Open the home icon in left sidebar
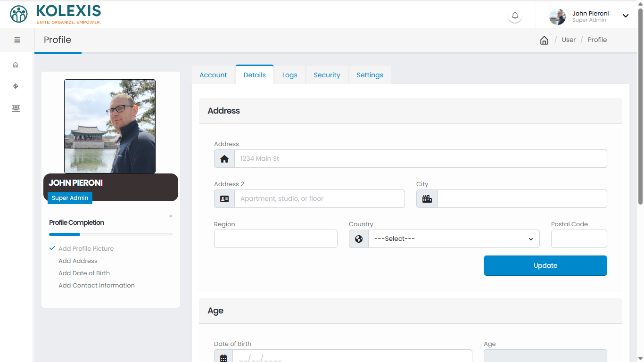The width and height of the screenshot is (644, 362). tap(16, 65)
